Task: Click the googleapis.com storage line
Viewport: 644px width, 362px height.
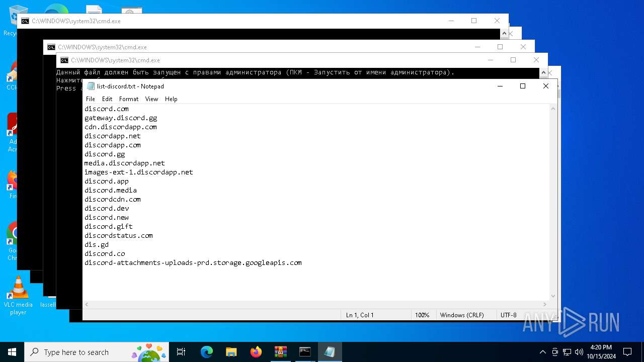Action: (x=193, y=262)
